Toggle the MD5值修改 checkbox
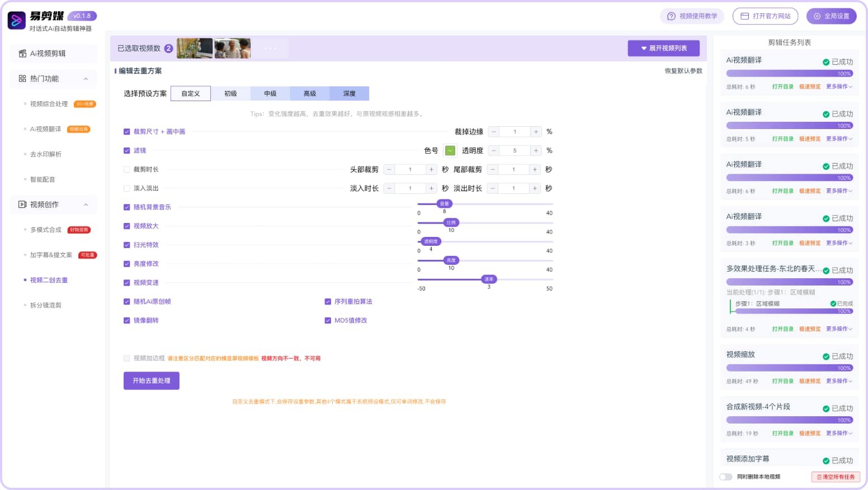The height and width of the screenshot is (490, 868). pyautogui.click(x=328, y=321)
